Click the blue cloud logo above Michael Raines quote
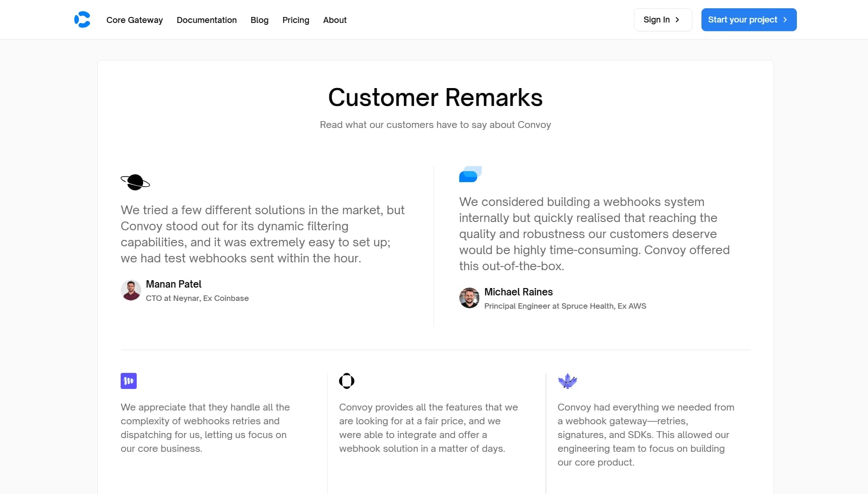 point(470,174)
